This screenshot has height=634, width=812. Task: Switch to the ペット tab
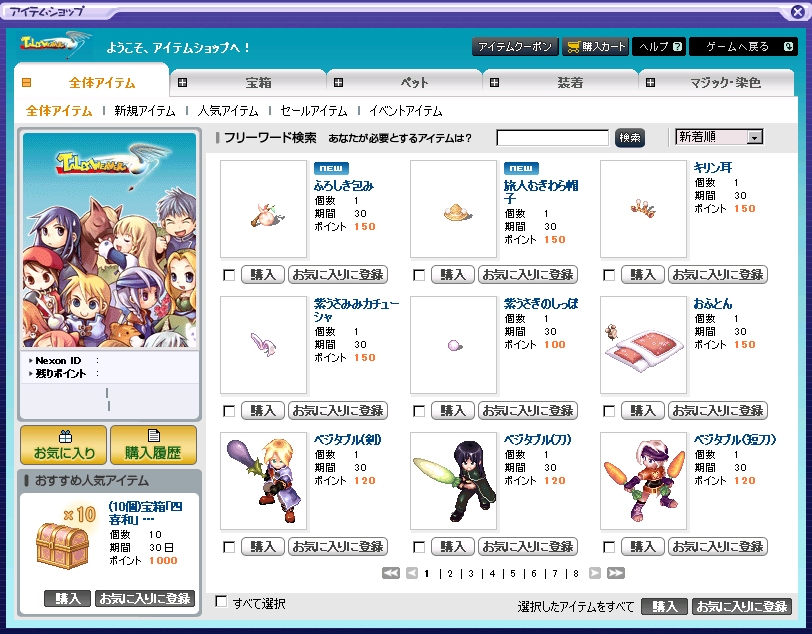click(404, 82)
